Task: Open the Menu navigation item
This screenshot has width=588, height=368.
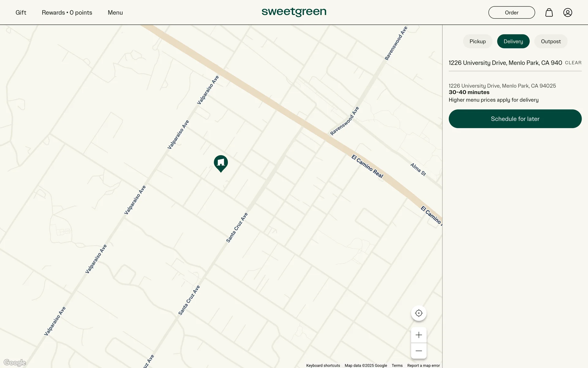Action: [x=115, y=13]
